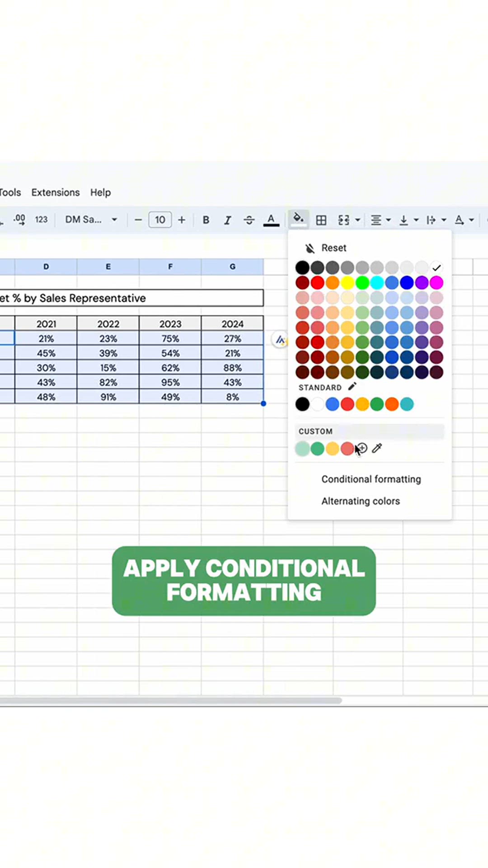The height and width of the screenshot is (868, 488).
Task: Click the increase decimal places icon
Action: [x=19, y=220]
